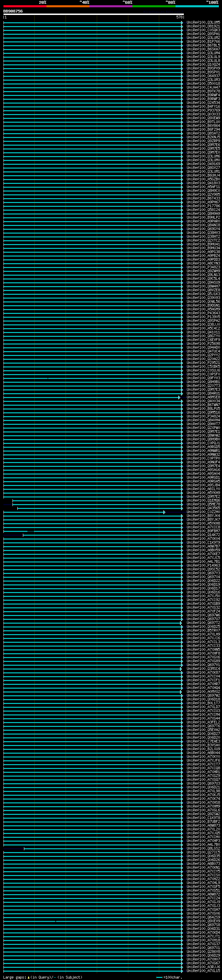
Task: Click hit label UniRef100_O49169
Action: pos(203,164)
